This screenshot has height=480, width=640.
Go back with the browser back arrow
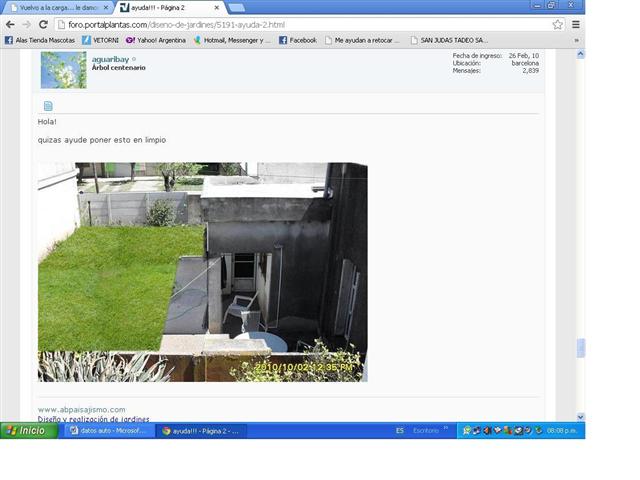tap(10, 24)
